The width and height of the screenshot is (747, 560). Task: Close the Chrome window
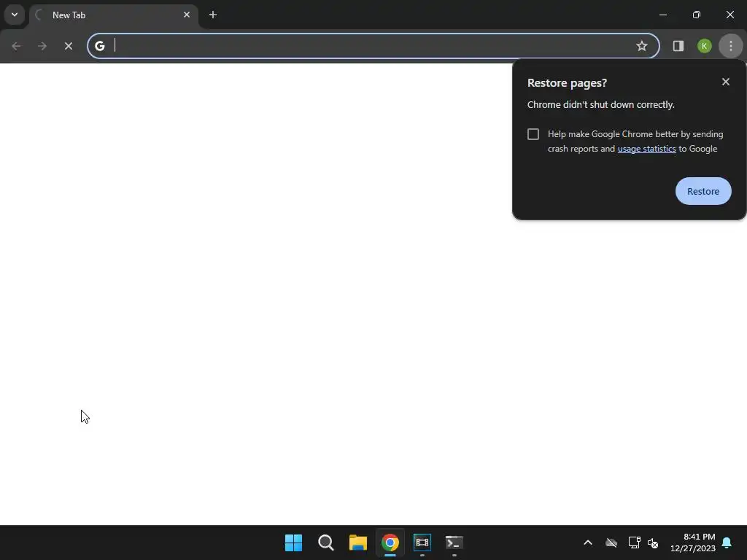click(x=729, y=15)
